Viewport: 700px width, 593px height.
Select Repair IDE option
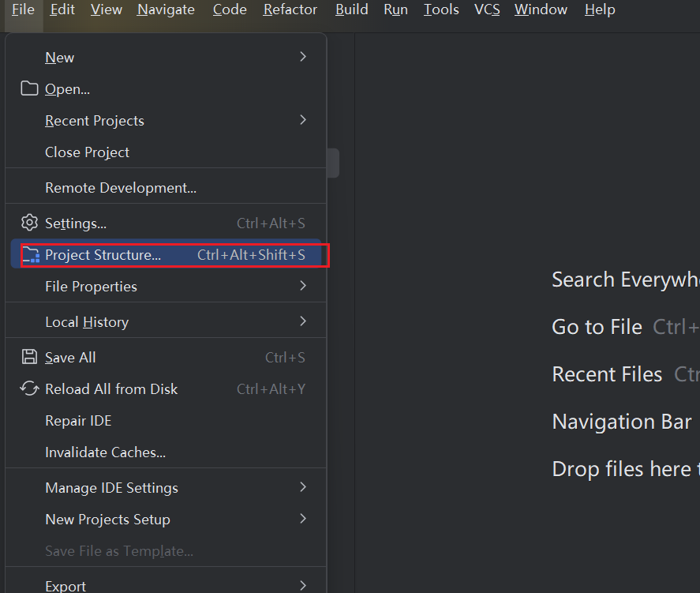click(x=78, y=421)
